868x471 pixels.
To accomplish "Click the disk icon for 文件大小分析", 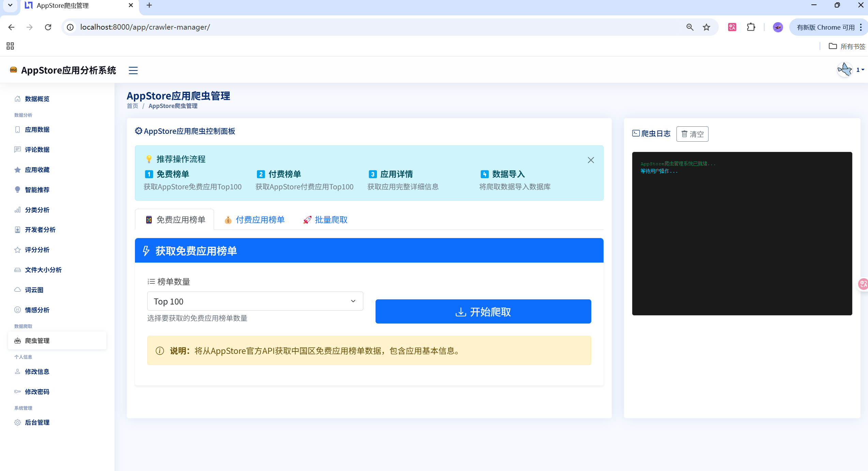I will 17,270.
